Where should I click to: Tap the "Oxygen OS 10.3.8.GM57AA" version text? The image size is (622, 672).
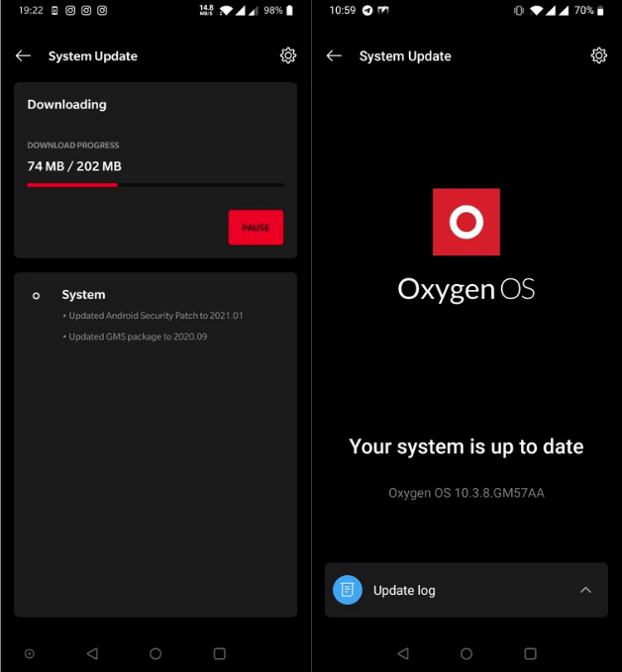click(x=466, y=493)
